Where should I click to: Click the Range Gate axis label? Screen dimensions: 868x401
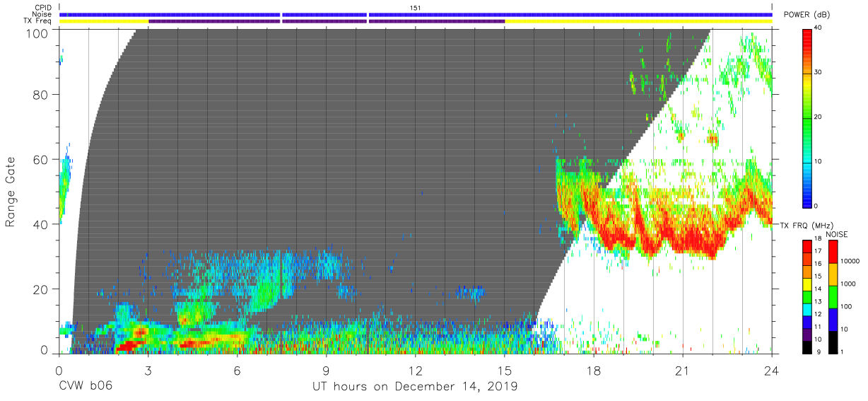[11, 192]
